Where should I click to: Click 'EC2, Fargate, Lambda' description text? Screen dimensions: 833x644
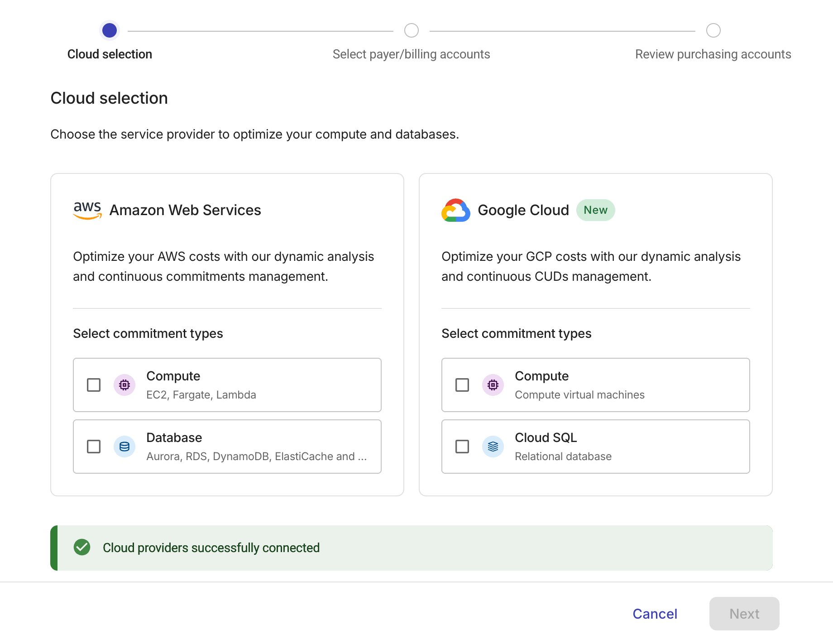click(x=201, y=395)
